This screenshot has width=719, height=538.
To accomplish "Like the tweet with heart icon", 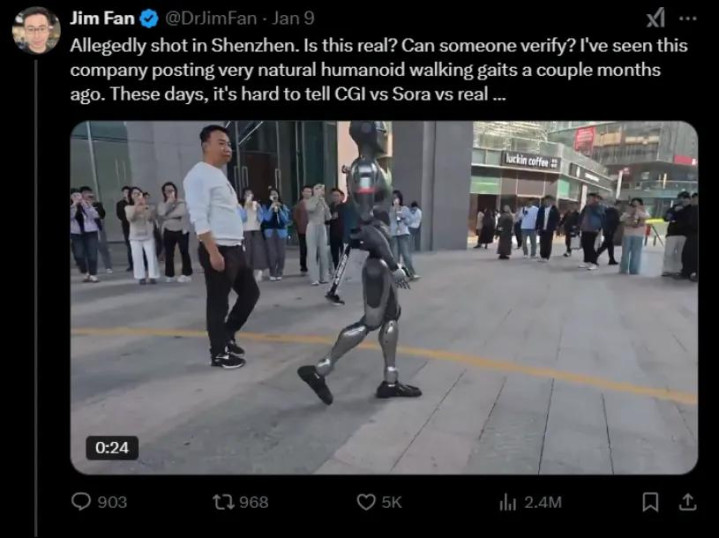I will [x=366, y=502].
